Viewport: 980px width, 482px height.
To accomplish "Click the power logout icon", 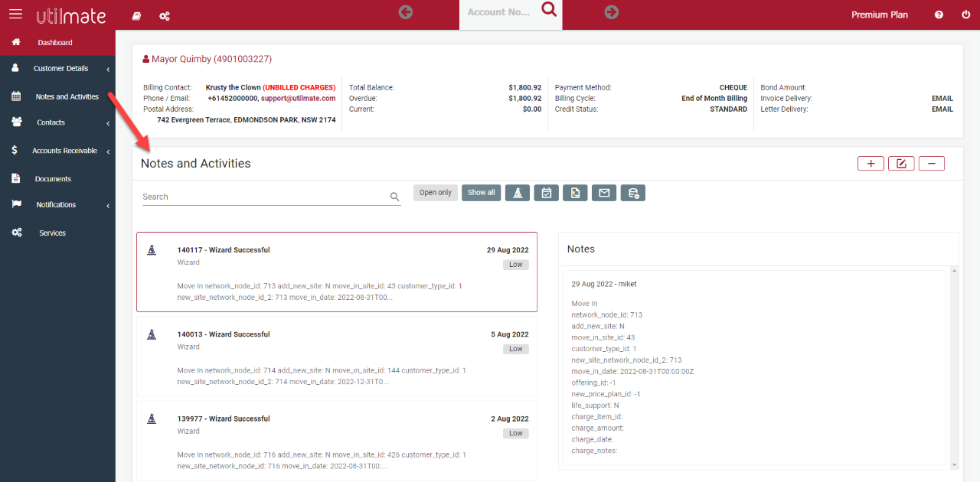I will pos(965,15).
